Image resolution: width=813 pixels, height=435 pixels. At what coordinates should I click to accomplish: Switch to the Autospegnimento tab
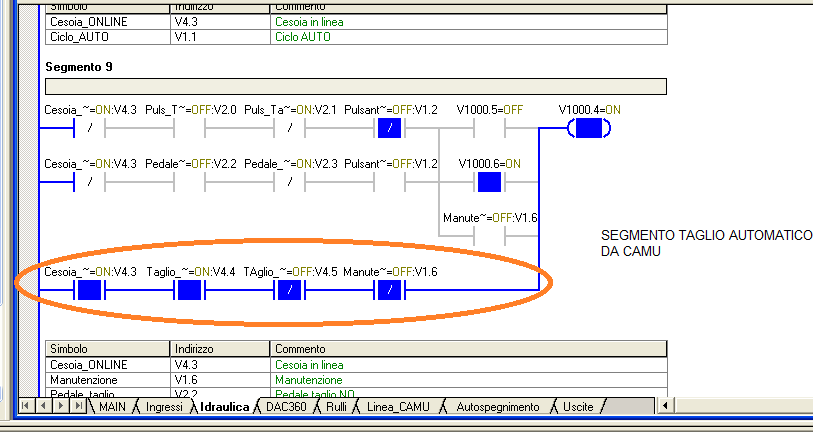(497, 406)
